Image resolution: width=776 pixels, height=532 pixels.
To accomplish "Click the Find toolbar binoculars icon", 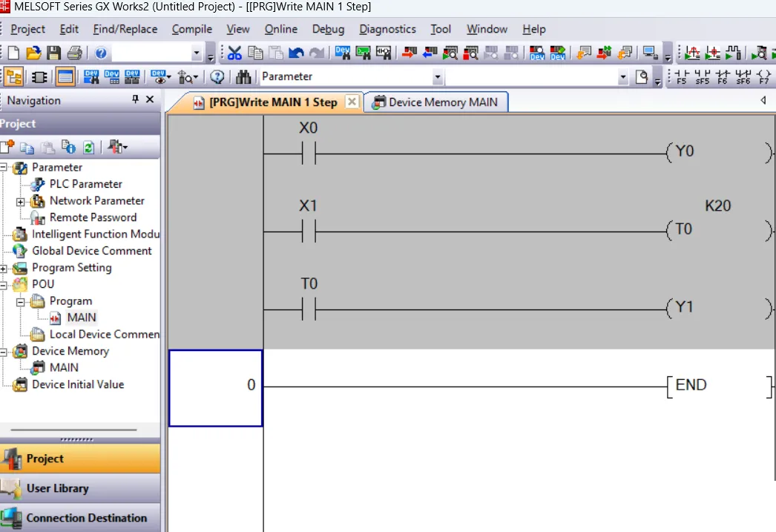I will 245,76.
